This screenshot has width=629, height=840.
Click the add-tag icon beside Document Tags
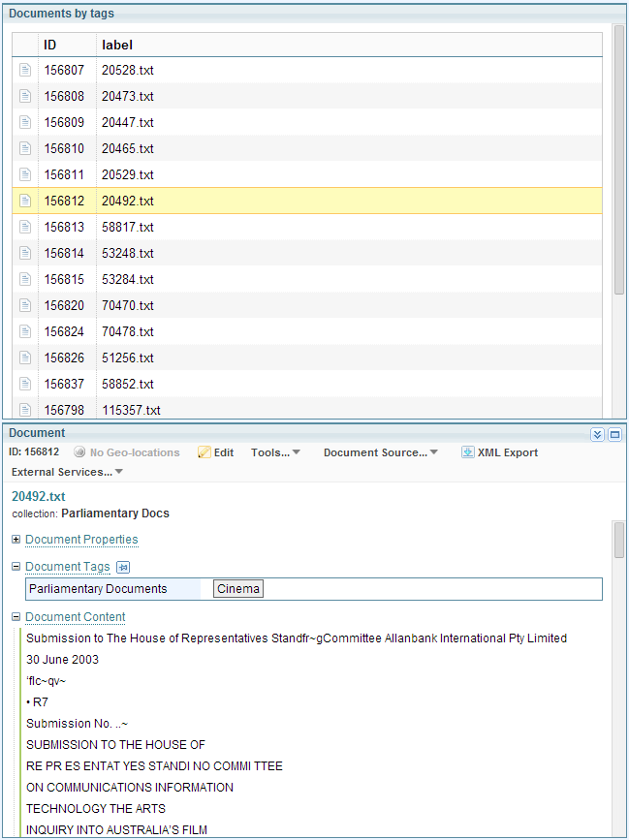tap(123, 568)
